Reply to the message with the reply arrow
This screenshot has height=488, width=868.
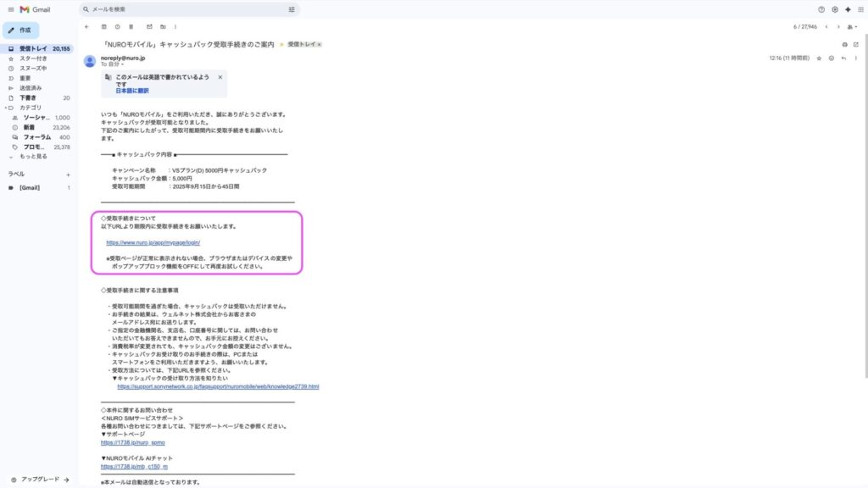point(843,58)
